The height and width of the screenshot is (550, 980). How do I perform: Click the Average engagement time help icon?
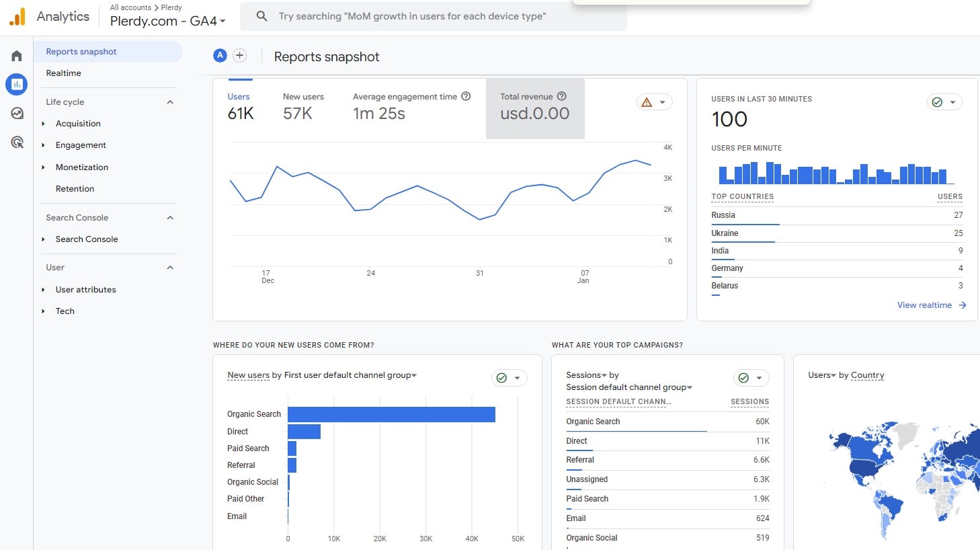click(466, 96)
